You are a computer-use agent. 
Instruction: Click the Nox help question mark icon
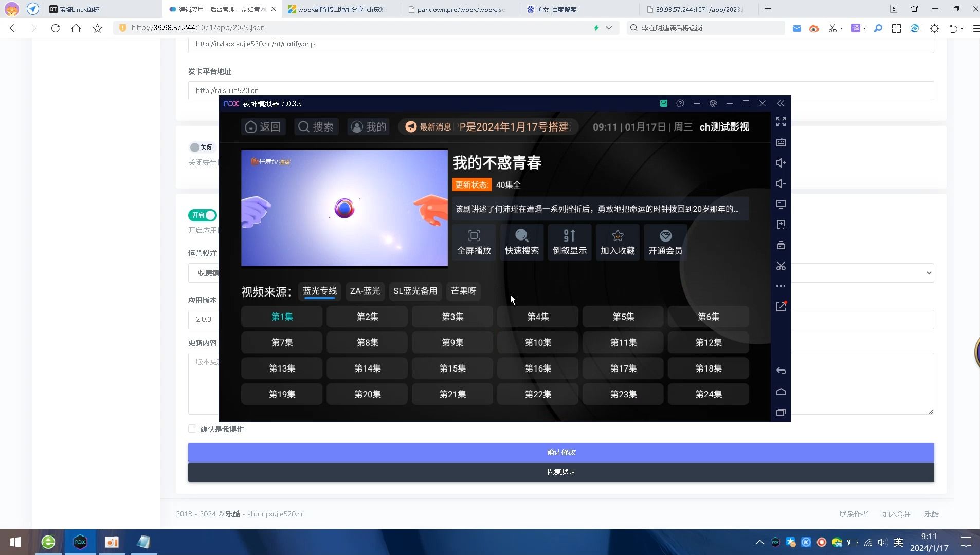[680, 103]
